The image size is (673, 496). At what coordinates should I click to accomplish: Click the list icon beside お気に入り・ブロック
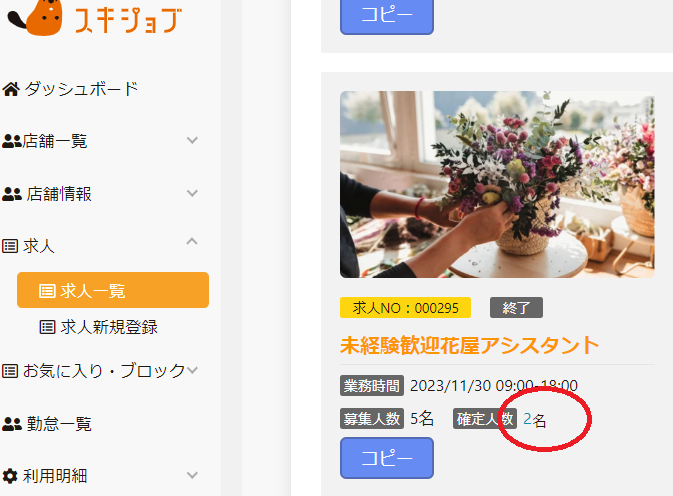pos(10,371)
